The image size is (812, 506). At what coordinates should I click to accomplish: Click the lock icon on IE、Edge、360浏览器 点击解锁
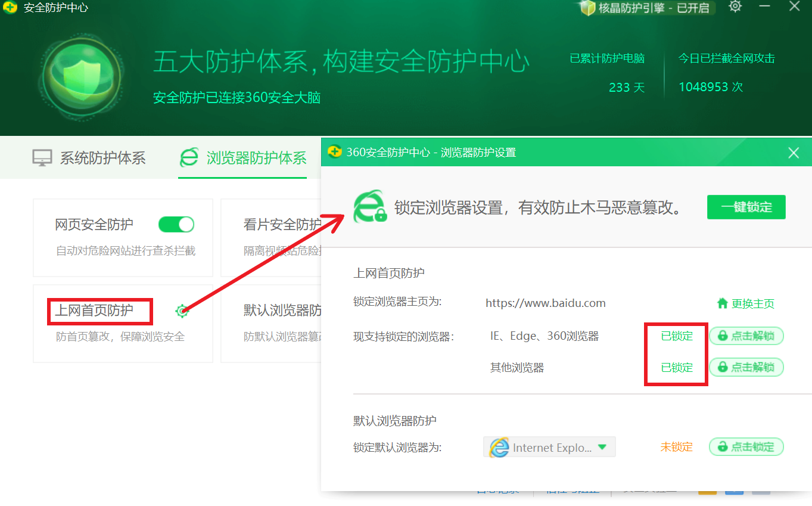tap(723, 336)
